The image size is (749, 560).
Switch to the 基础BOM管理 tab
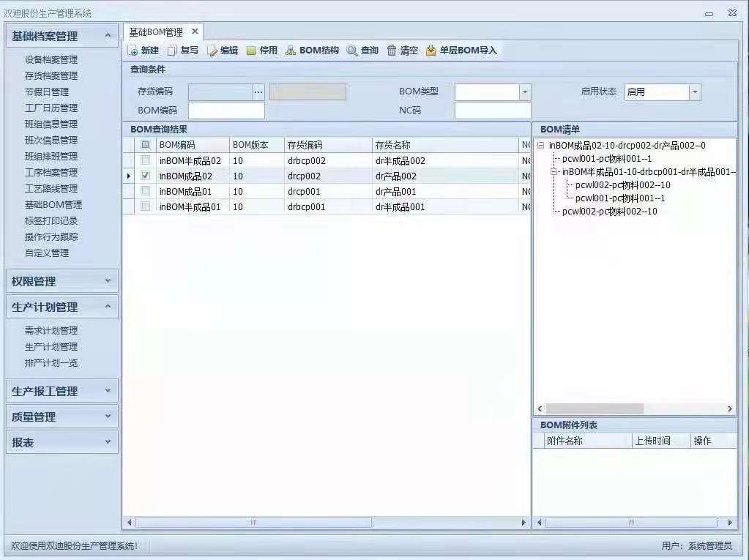[x=156, y=32]
